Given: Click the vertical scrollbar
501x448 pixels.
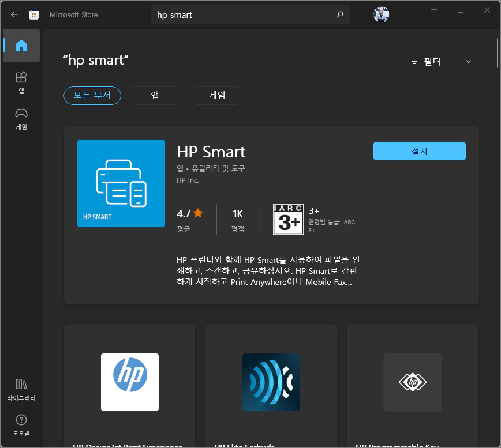Looking at the screenshot, I should coord(498,53).
